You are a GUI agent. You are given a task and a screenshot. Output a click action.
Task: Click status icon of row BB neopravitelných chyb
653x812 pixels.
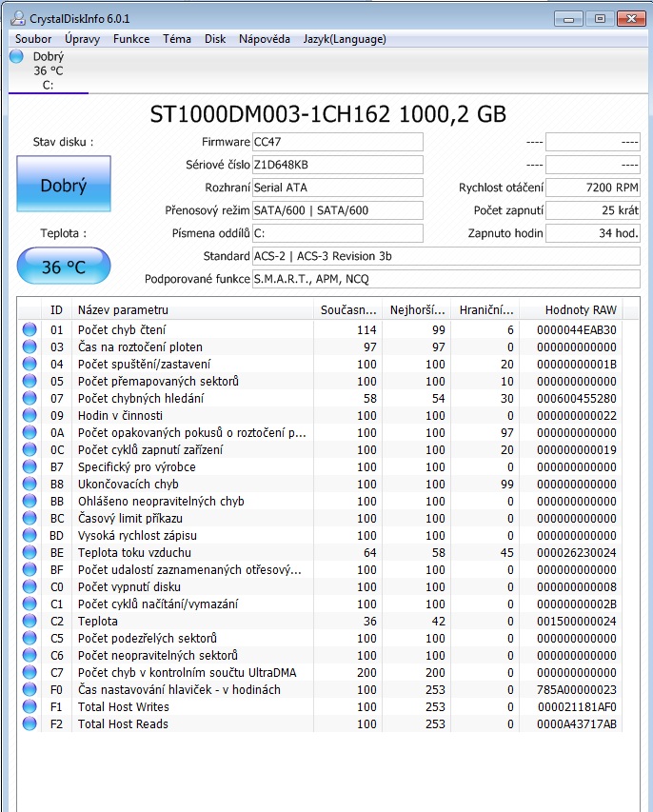30,501
